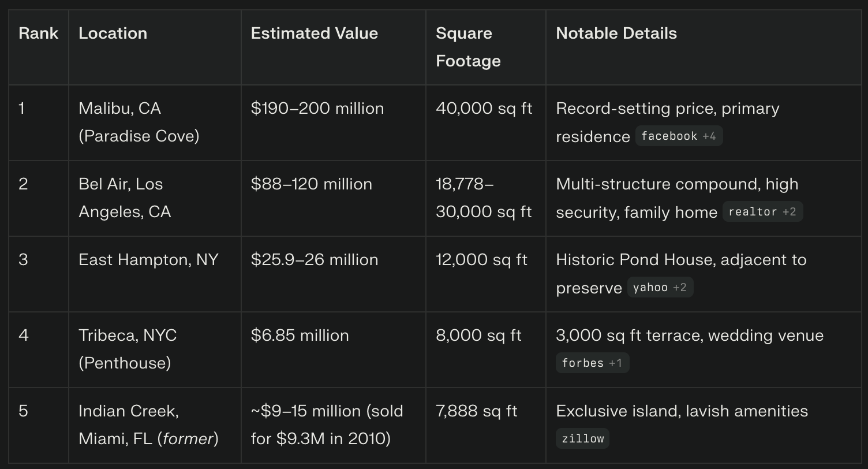Click the Malibu, CA (Paradise Cove) cell

tap(155, 123)
